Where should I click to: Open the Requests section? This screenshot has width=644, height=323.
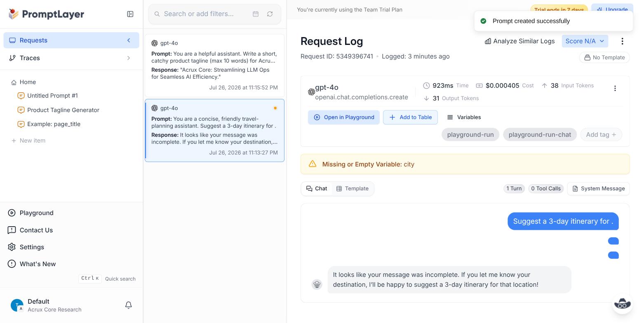71,40
